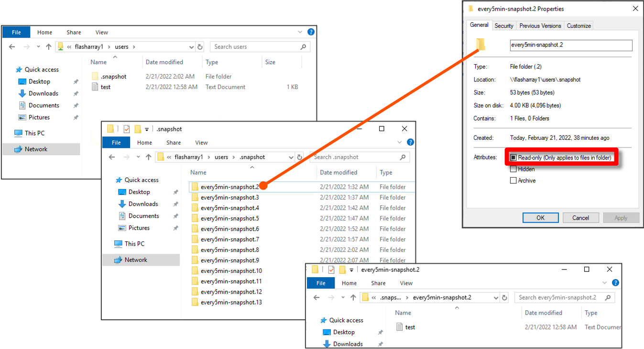Open the Security tab in Properties
Screen dimensions: 644x349
(504, 26)
